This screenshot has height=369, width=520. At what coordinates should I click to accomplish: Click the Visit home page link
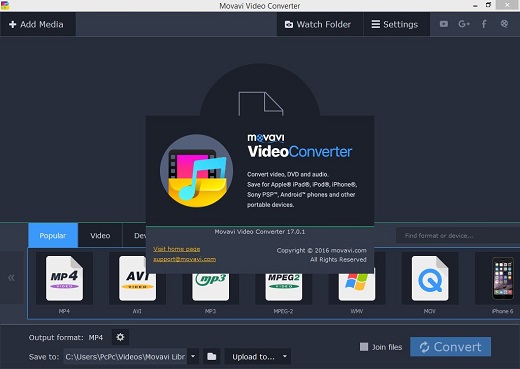177,249
